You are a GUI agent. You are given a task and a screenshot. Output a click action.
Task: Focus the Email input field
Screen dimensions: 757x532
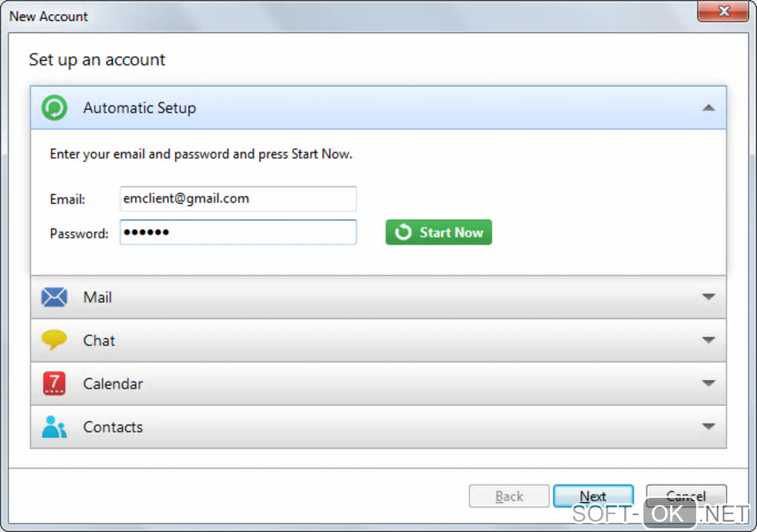(237, 199)
